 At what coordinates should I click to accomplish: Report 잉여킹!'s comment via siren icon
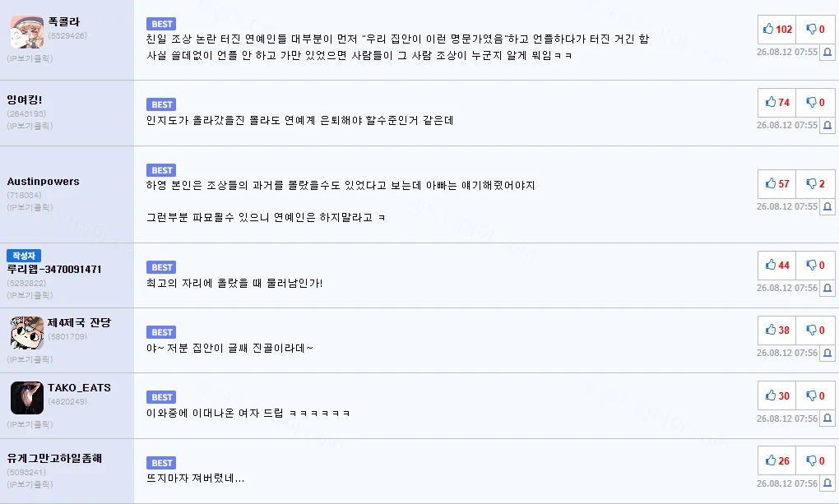point(827,125)
